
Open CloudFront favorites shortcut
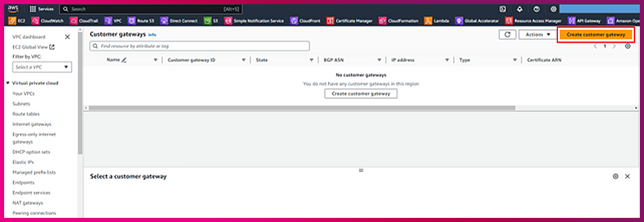tap(305, 21)
